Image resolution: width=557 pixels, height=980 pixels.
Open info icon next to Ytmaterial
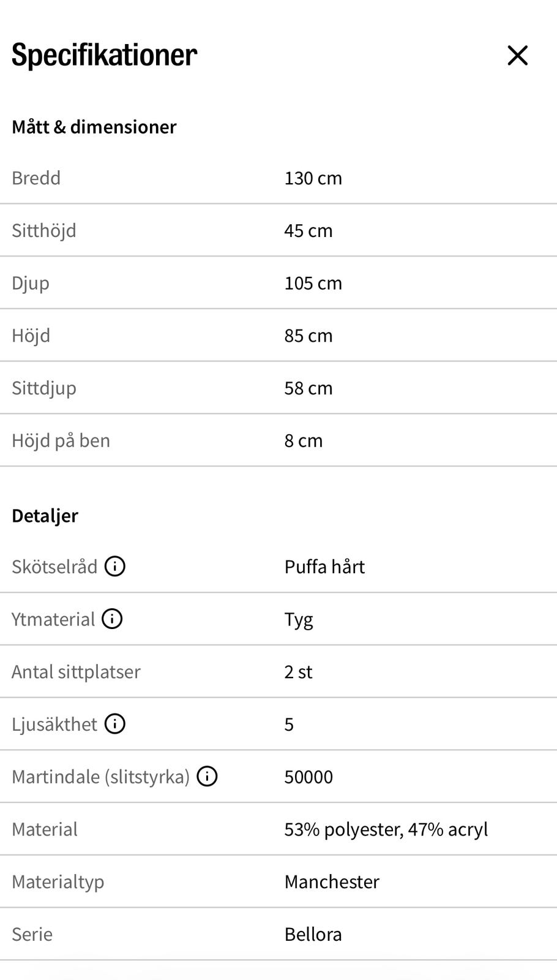pyautogui.click(x=112, y=619)
